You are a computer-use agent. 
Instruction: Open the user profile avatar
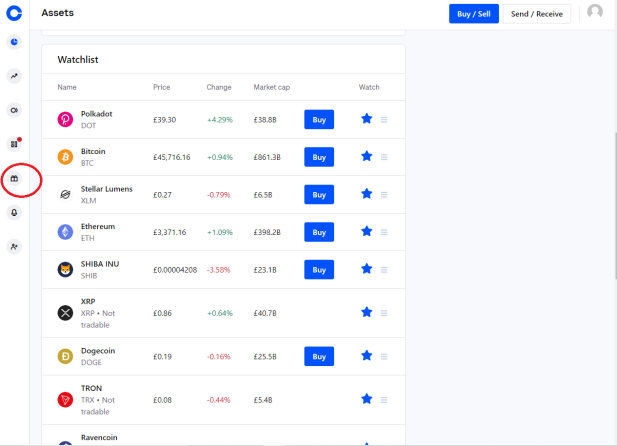tap(595, 12)
